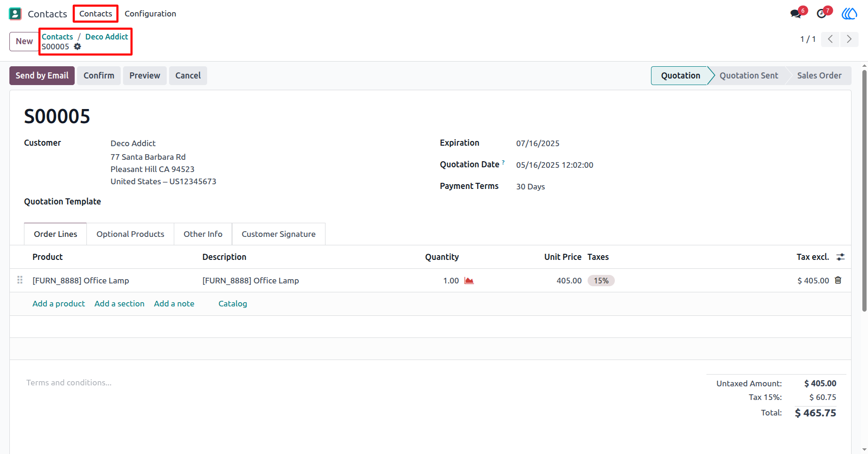Click the description cell Office Lamp

pos(250,281)
